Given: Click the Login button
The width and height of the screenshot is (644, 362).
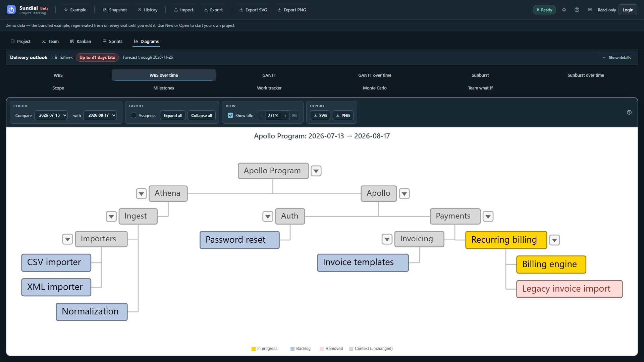Looking at the screenshot, I should tap(628, 10).
